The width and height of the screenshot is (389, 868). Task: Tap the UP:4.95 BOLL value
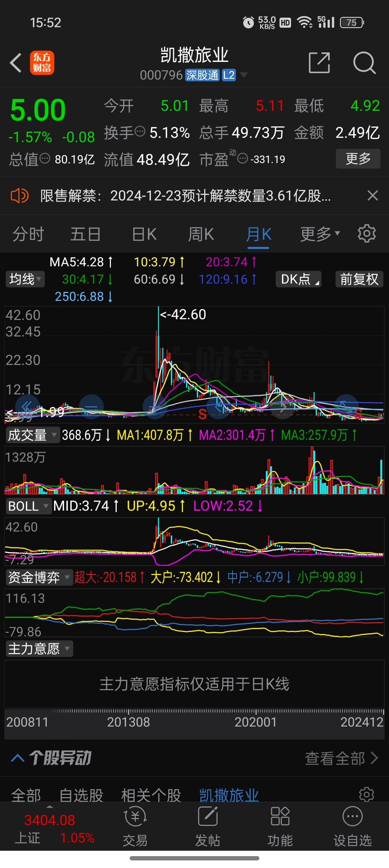tap(156, 506)
